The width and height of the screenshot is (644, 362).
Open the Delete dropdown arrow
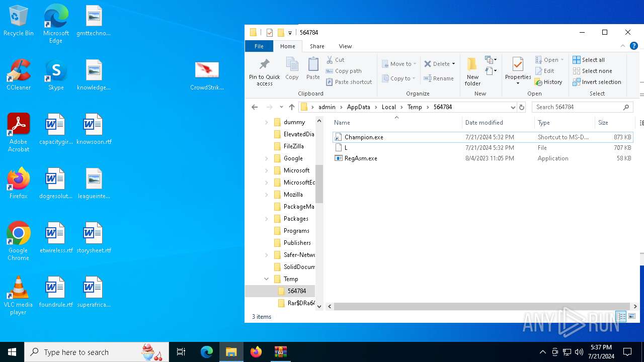pyautogui.click(x=453, y=64)
